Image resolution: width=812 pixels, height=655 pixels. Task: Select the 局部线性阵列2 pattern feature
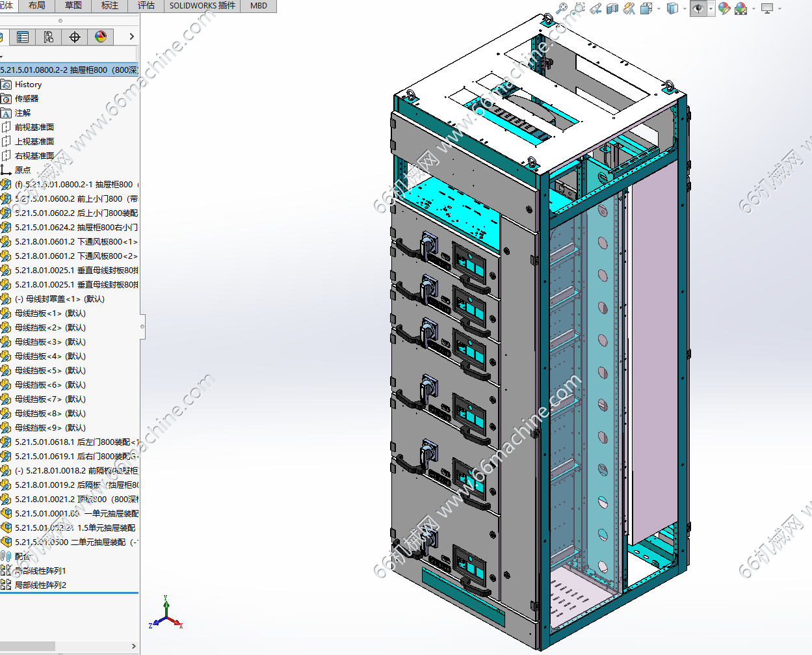[x=40, y=585]
